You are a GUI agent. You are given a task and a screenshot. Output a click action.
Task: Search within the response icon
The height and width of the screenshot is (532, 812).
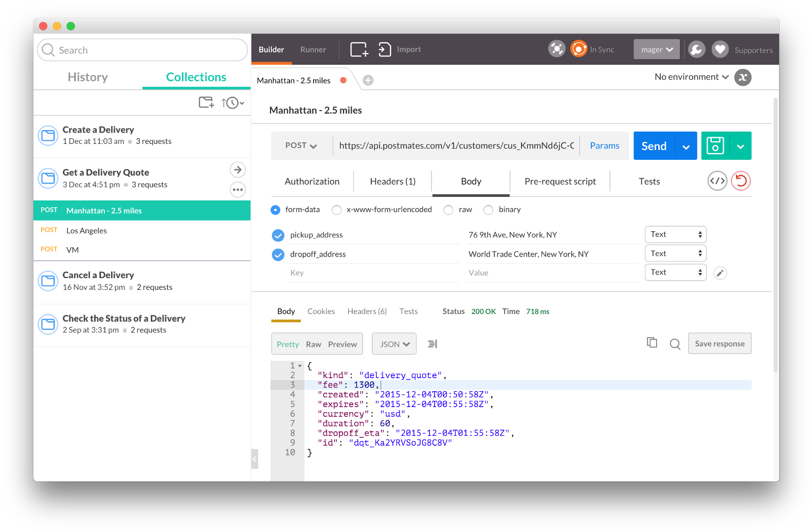point(675,344)
